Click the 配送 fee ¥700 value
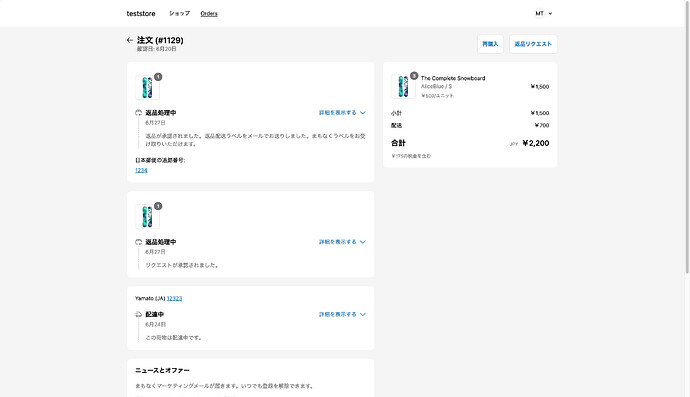690x397 pixels. coord(542,125)
